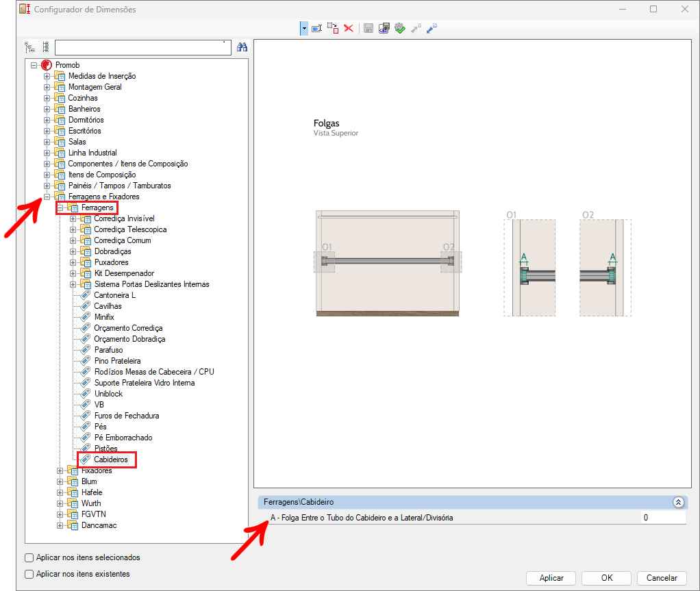The width and height of the screenshot is (700, 591).
Task: Expand the Medidas de Inserção node
Action: coord(47,76)
